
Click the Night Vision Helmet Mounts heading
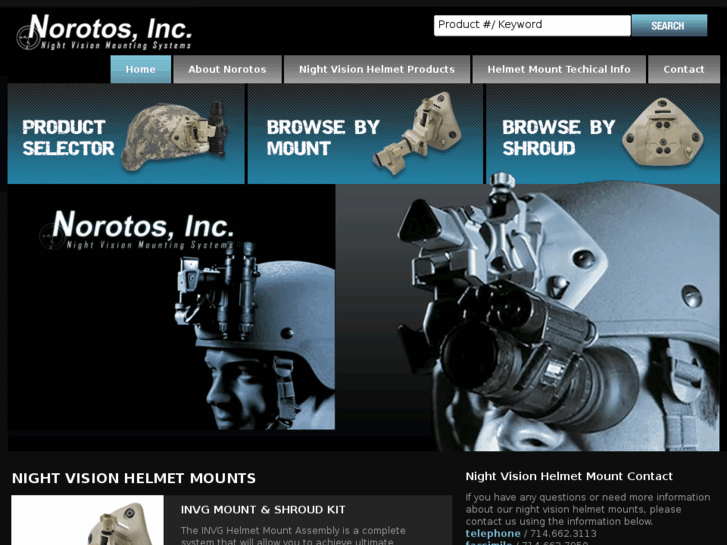pyautogui.click(x=134, y=478)
